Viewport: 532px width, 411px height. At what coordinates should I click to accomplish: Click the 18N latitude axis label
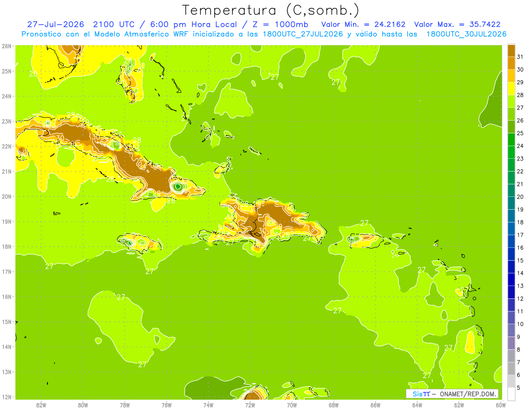(6, 247)
